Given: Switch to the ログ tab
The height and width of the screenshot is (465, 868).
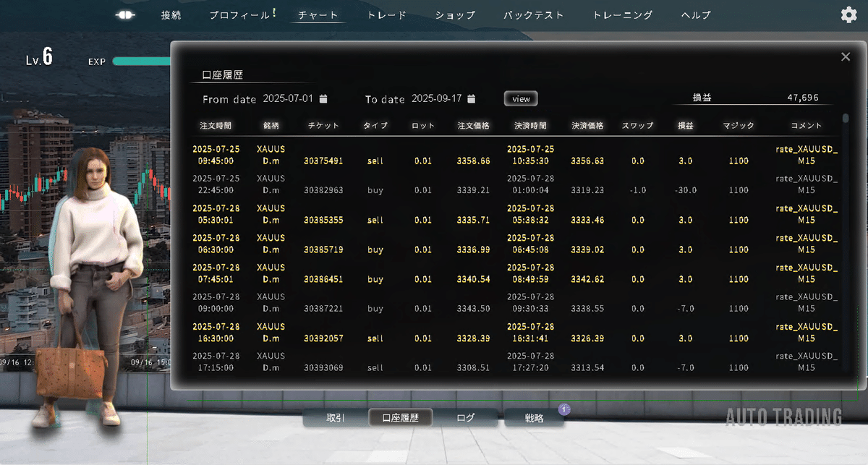Looking at the screenshot, I should pyautogui.click(x=467, y=417).
